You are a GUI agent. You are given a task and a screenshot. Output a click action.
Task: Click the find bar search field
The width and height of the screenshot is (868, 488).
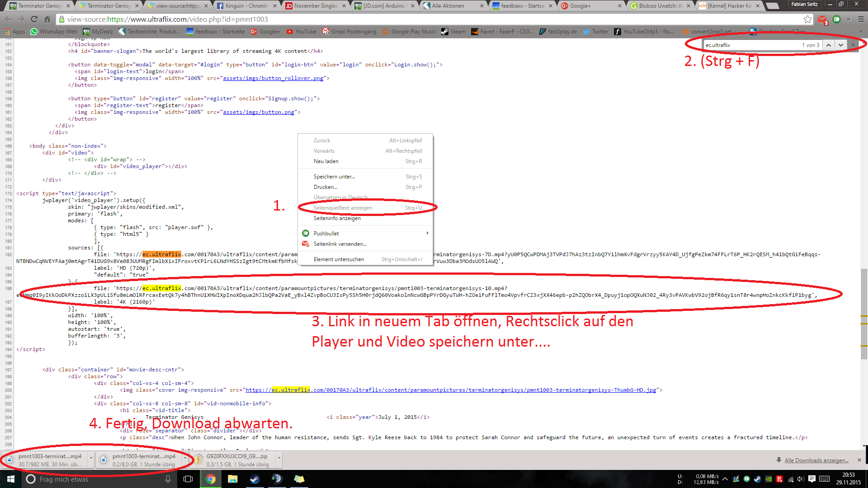(752, 45)
